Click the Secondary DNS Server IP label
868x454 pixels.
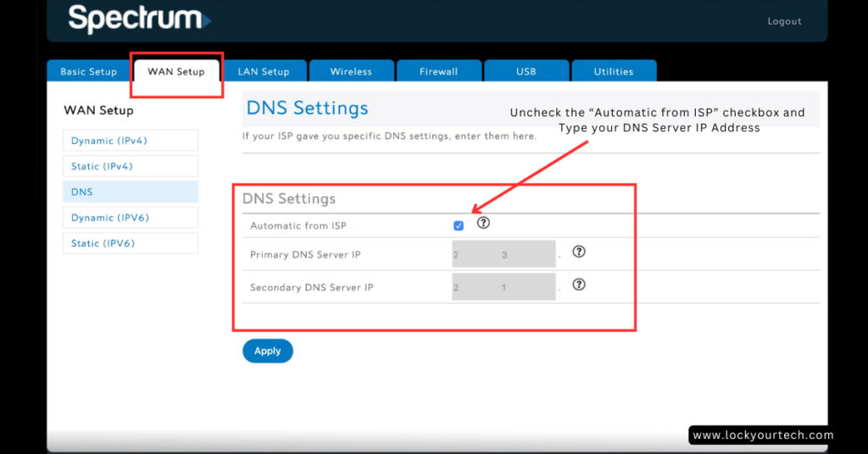click(x=312, y=287)
